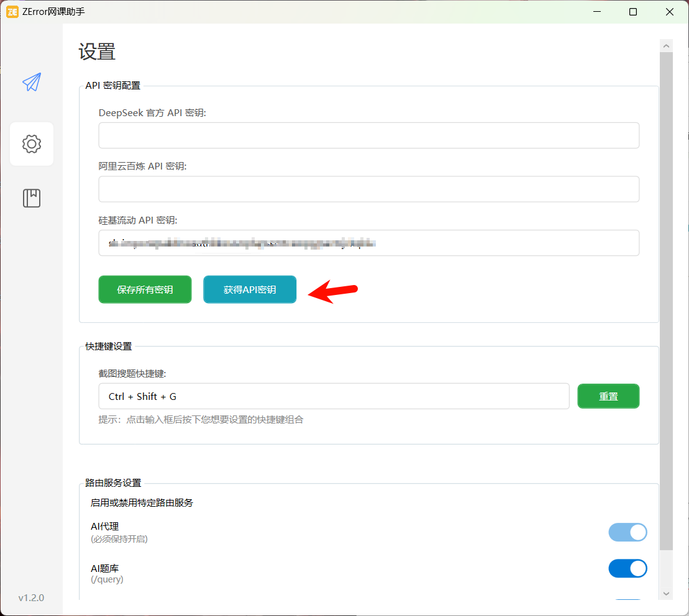The height and width of the screenshot is (616, 689).
Task: Click the ZError logo in the title bar
Action: pos(12,11)
